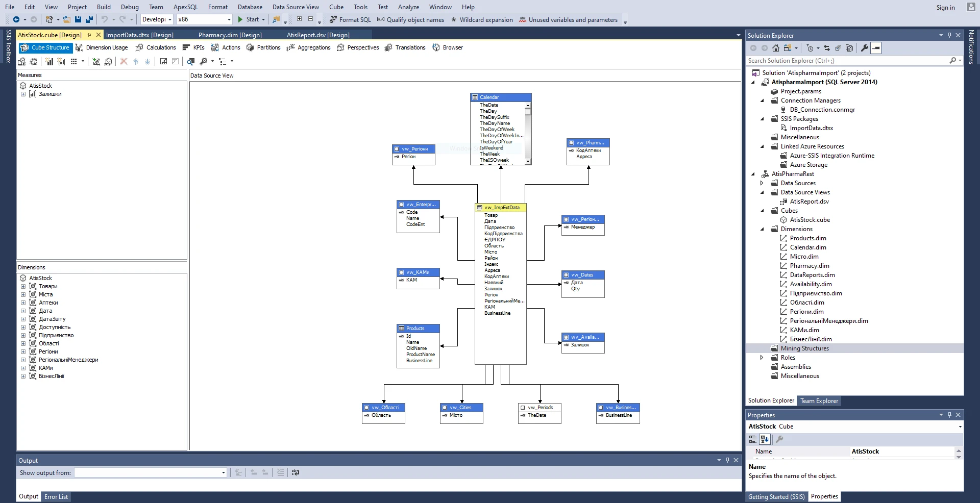The image size is (980, 503).
Task: Switch to the Error List tab
Action: click(x=56, y=496)
